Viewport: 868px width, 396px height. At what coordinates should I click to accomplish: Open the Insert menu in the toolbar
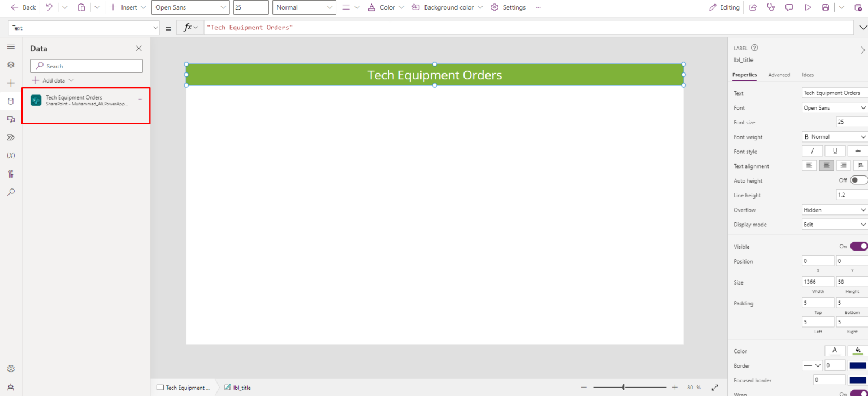tap(127, 7)
